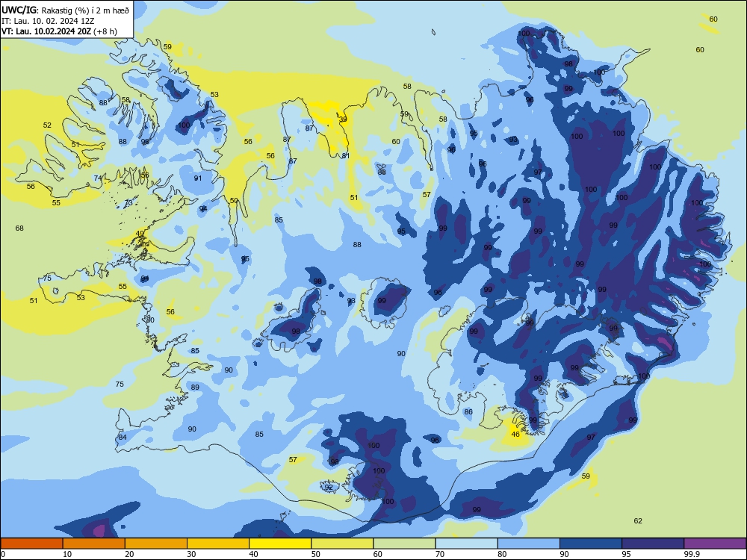The width and height of the screenshot is (747, 560).
Task: Click the 'VT: Lau. 10.02.2024 20Z (+8 h)' line
Action: coord(59,31)
